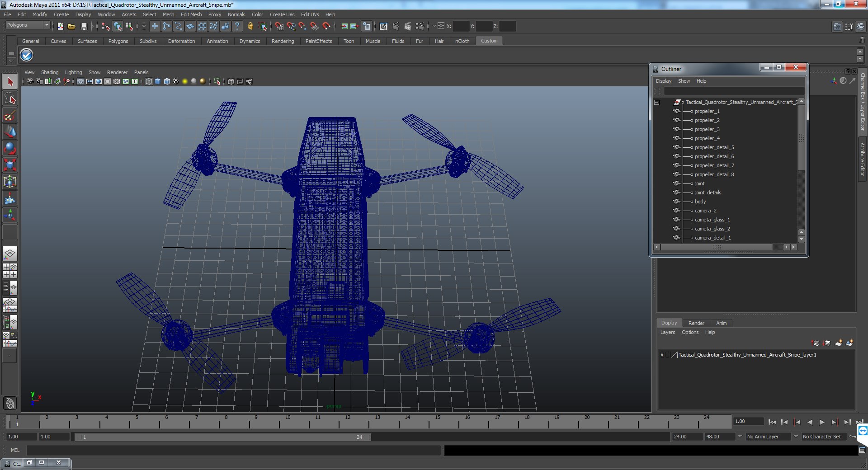868x470 pixels.
Task: Select propeller_detail_5 in the Outliner
Action: pyautogui.click(x=714, y=147)
